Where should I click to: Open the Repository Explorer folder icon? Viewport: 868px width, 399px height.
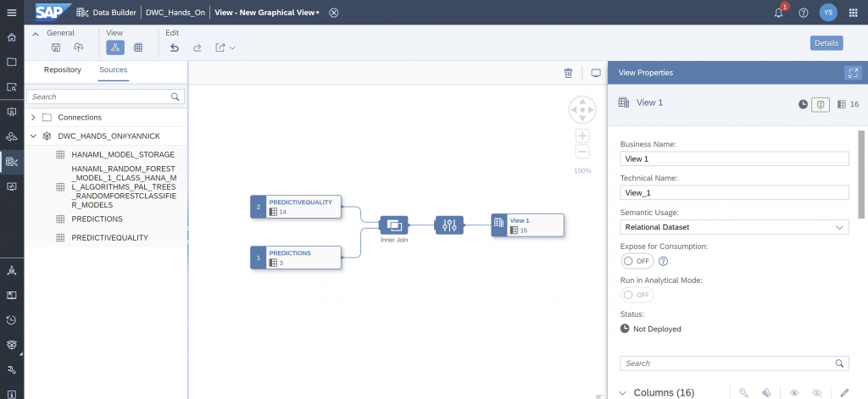coord(12,62)
